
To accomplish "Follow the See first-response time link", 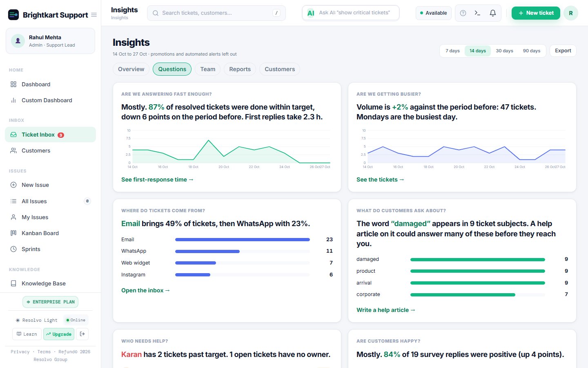I will point(157,180).
